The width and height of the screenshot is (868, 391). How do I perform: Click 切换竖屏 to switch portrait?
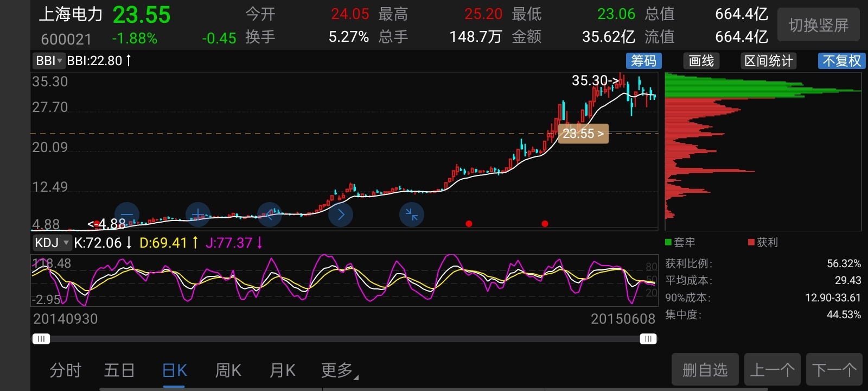tap(819, 25)
